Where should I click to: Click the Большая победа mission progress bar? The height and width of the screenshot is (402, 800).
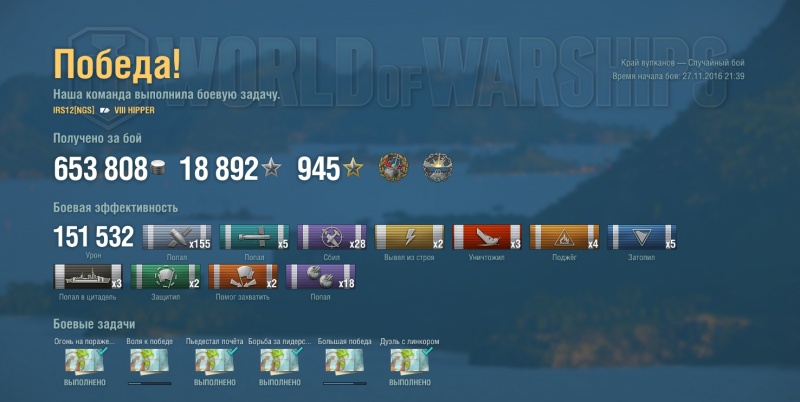coord(345,383)
